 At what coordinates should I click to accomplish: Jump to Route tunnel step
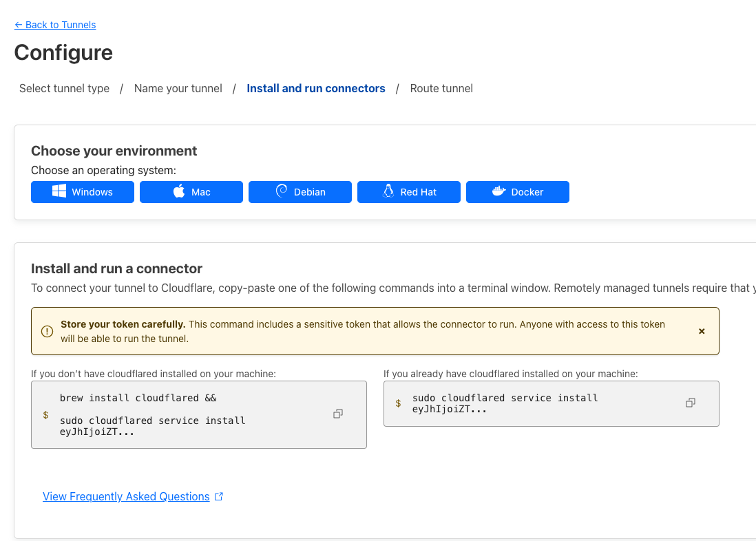pyautogui.click(x=441, y=88)
